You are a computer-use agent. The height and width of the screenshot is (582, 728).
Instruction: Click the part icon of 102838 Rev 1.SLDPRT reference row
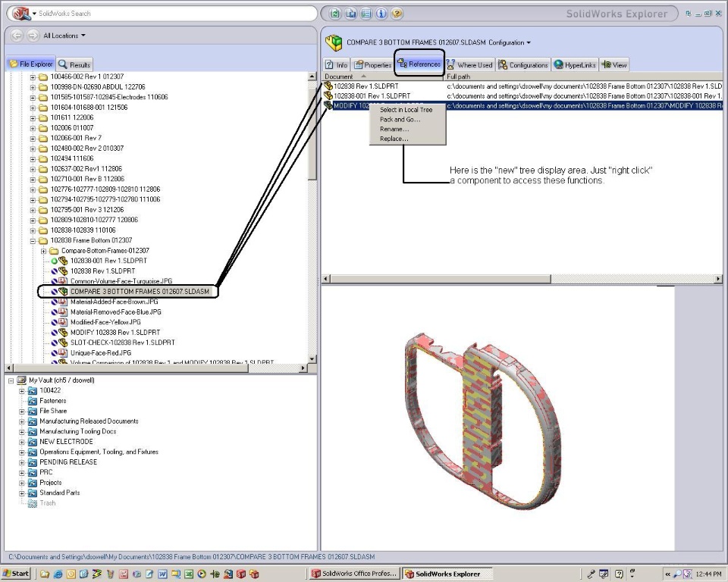(328, 86)
